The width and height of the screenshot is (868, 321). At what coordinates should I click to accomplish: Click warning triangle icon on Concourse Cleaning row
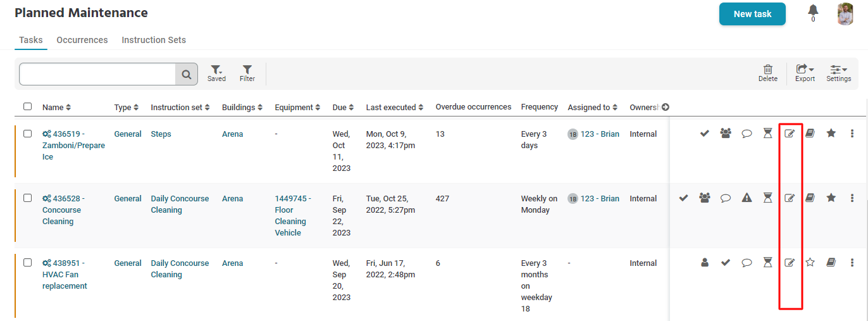coord(747,198)
